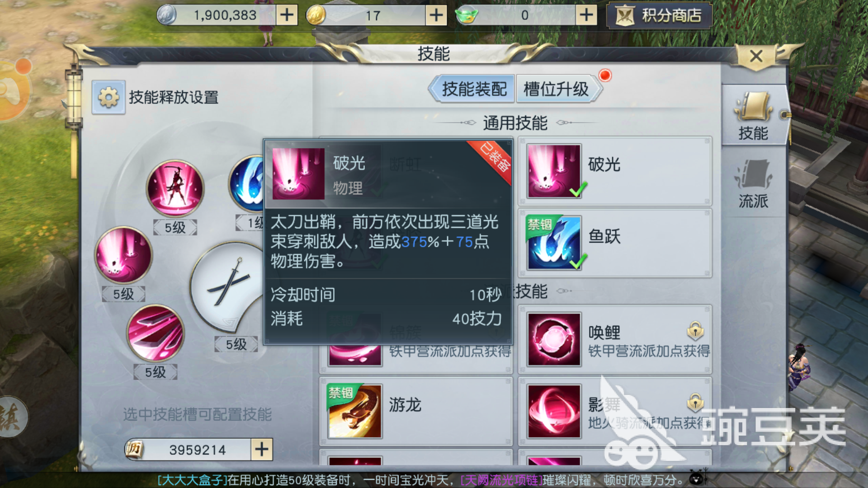Switch to 槽位升级 tab
This screenshot has height=488, width=868.
click(556, 89)
